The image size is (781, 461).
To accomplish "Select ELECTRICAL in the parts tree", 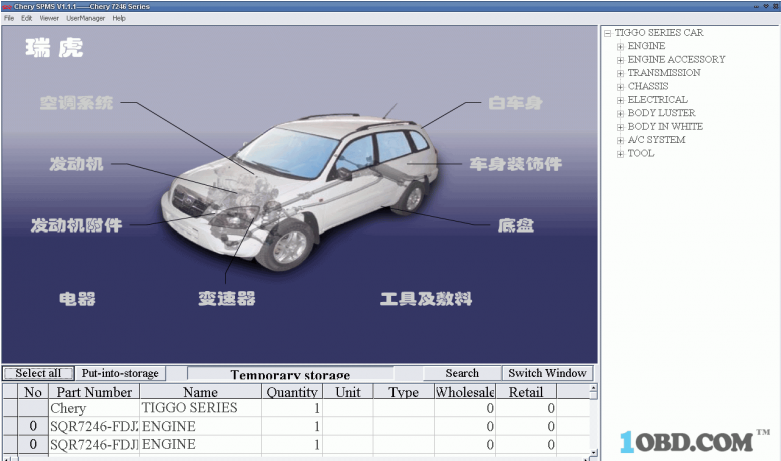I will (657, 100).
